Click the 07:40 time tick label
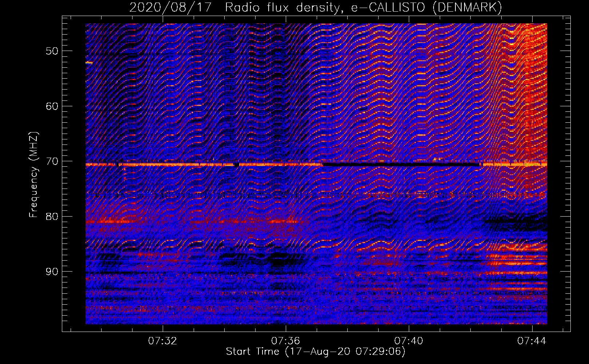The height and width of the screenshot is (364, 589). click(409, 341)
